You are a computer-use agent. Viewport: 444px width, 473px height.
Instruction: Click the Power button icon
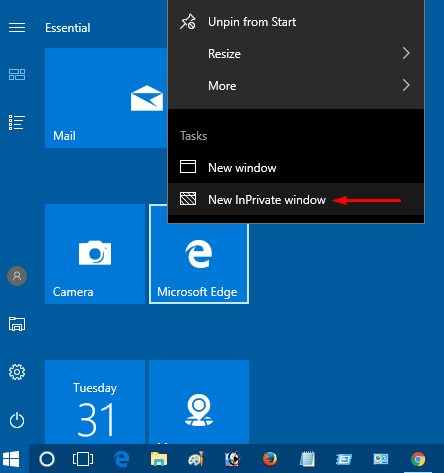(17, 420)
